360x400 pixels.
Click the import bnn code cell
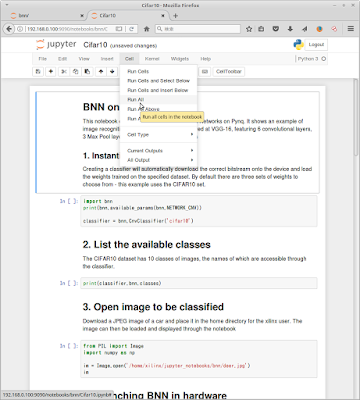tap(199, 211)
